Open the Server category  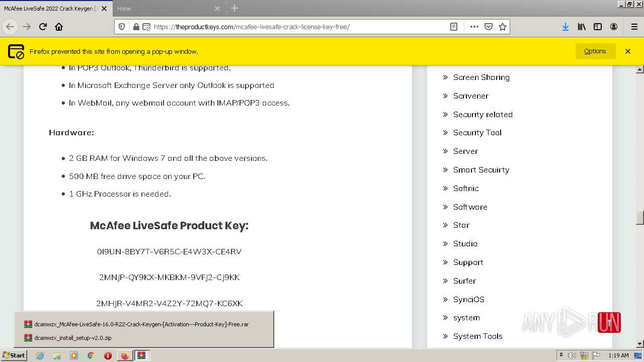pos(465,151)
